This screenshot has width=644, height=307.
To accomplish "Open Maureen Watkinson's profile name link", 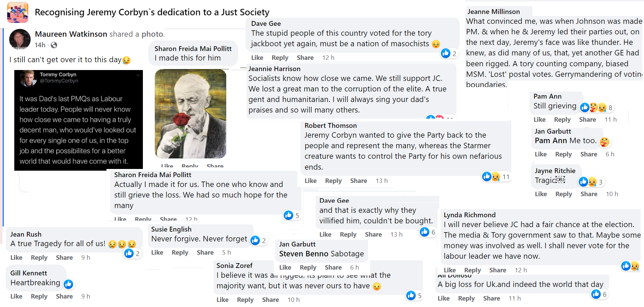I will [71, 34].
